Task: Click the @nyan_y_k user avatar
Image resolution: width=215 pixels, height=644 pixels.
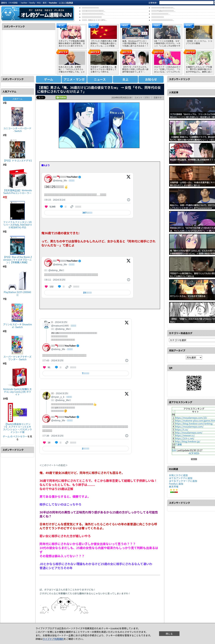Action: (x=46, y=396)
